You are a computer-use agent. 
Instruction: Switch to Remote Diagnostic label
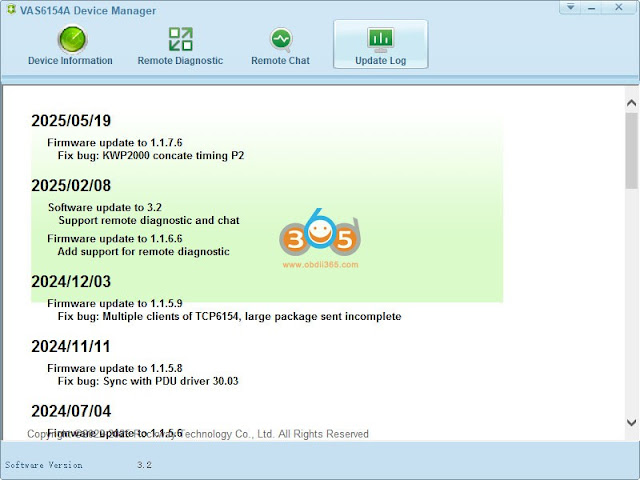(x=180, y=60)
